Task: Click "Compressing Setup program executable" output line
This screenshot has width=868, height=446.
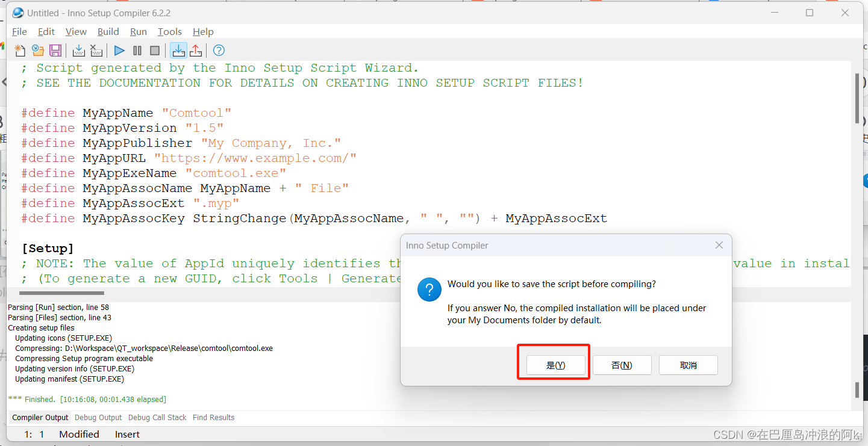Action: click(84, 358)
